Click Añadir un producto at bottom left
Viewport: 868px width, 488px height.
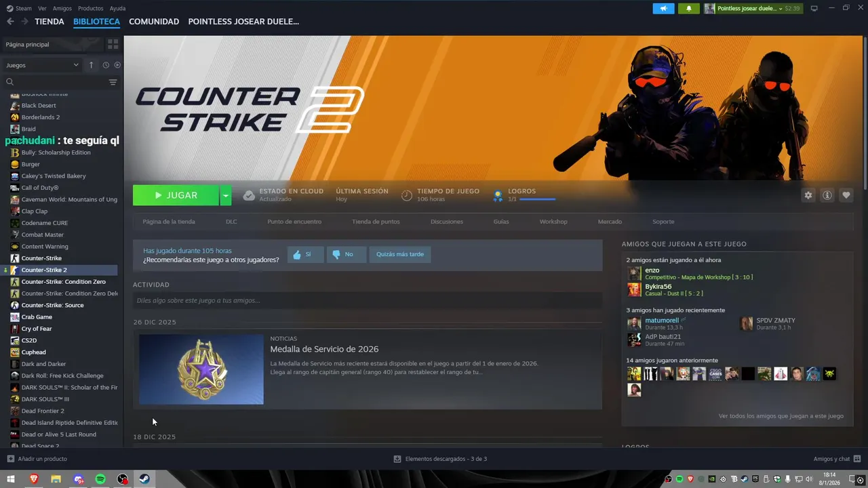point(37,459)
